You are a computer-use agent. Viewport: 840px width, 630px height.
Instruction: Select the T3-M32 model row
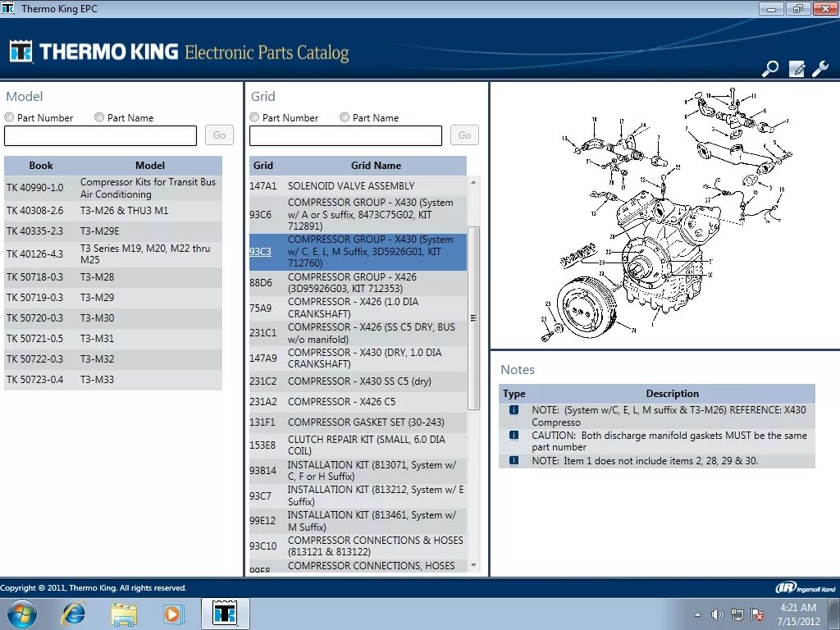(113, 359)
